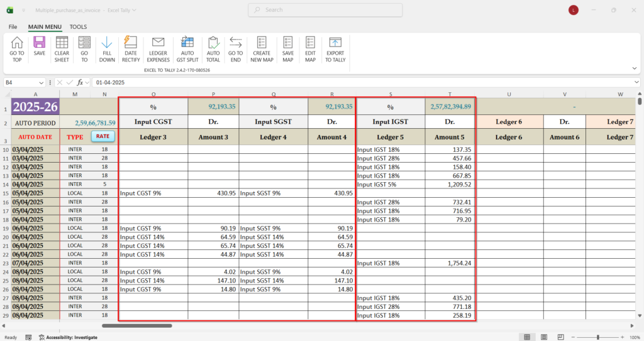Screen dimensions: 644x341
Task: Click the insert function fx icon
Action: click(x=80, y=82)
